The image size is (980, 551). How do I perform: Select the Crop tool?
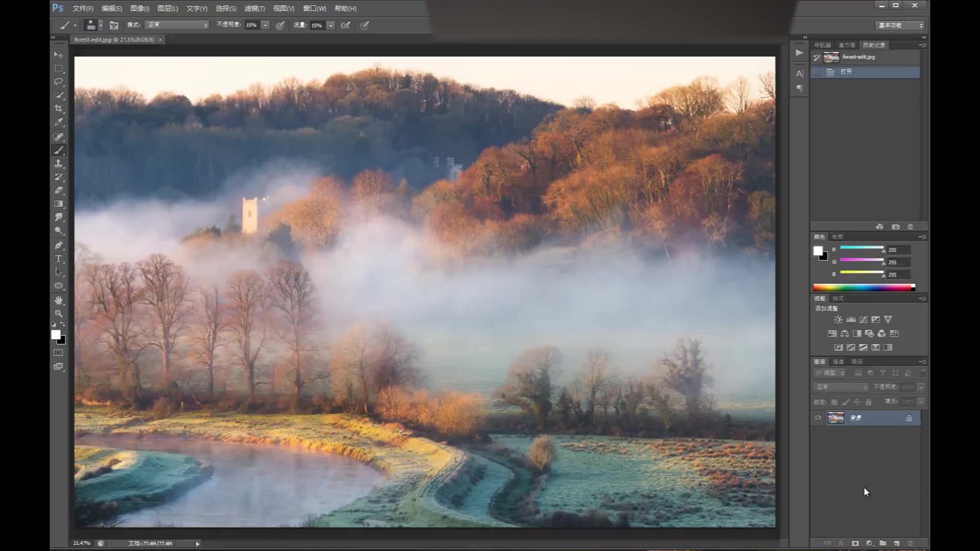[x=59, y=109]
